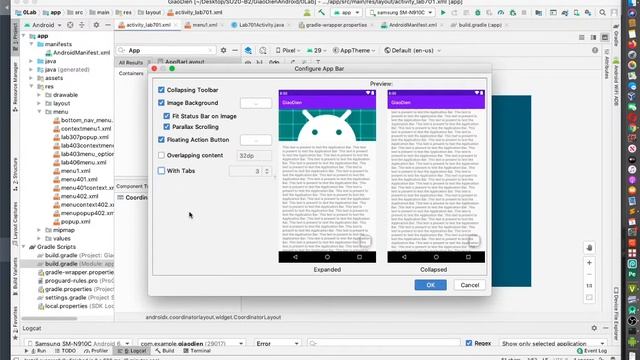Switch to Design view mode icon
Viewport: 640px width, 360px height.
pos(605,37)
